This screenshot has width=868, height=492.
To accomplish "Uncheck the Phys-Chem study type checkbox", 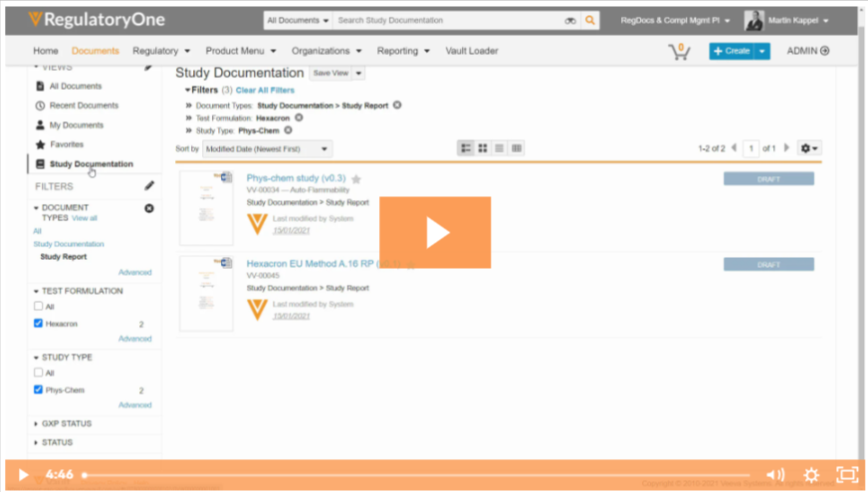I will coord(39,390).
